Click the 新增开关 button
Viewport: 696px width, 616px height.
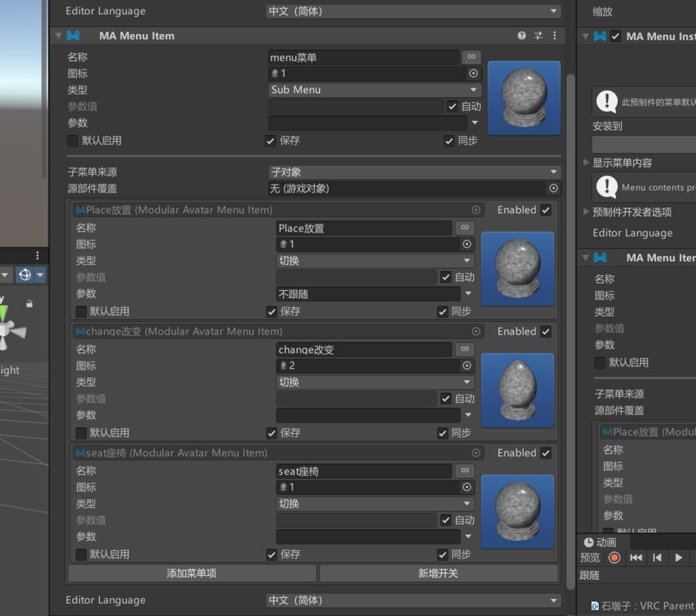pos(438,573)
